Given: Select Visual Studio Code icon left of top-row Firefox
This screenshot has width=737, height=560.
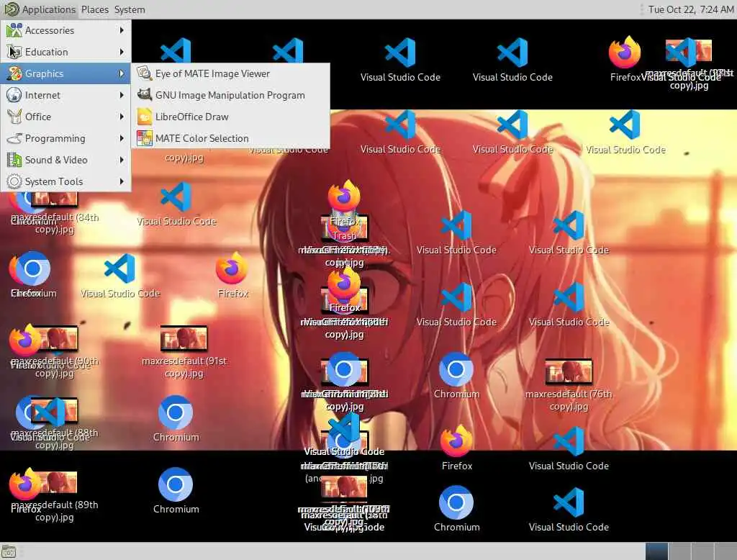Looking at the screenshot, I should (x=512, y=53).
